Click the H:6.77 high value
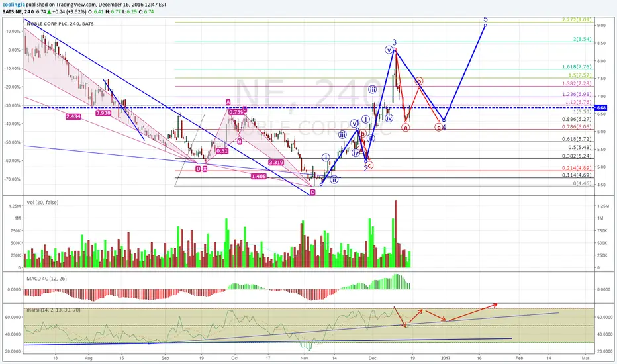The height and width of the screenshot is (364, 617). [x=113, y=12]
